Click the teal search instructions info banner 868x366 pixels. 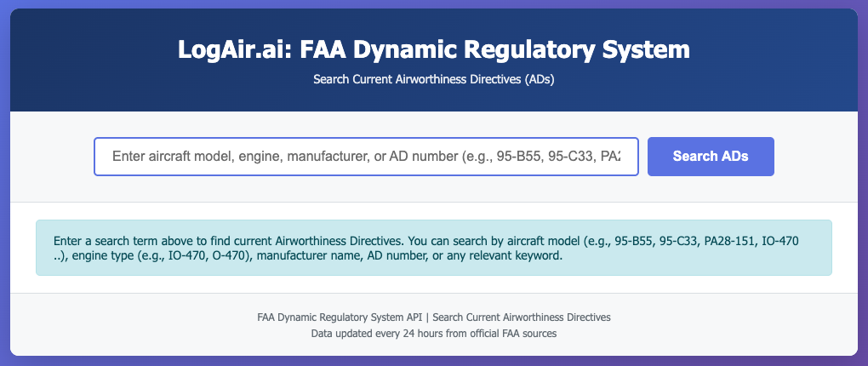tap(433, 248)
